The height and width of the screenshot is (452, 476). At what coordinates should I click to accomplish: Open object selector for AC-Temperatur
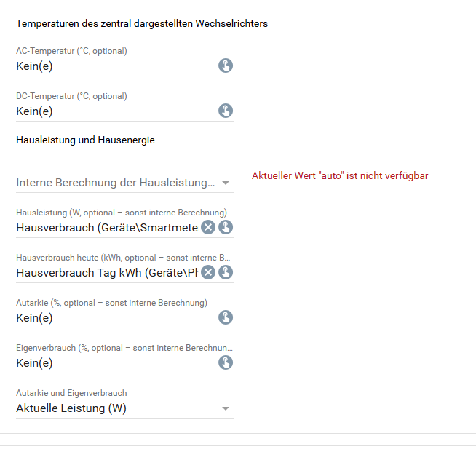click(x=226, y=66)
